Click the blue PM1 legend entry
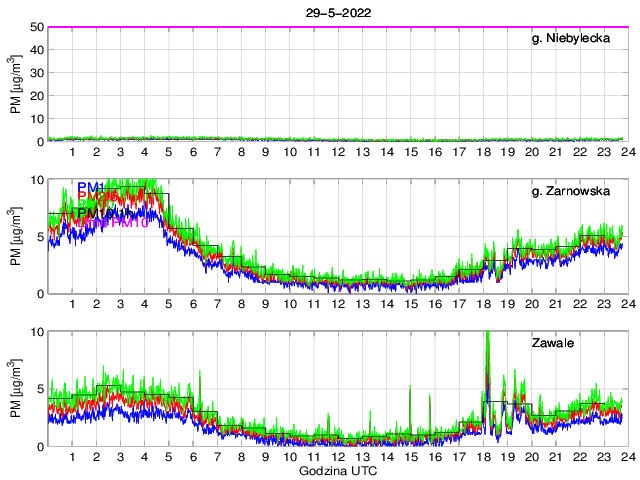 coord(92,187)
